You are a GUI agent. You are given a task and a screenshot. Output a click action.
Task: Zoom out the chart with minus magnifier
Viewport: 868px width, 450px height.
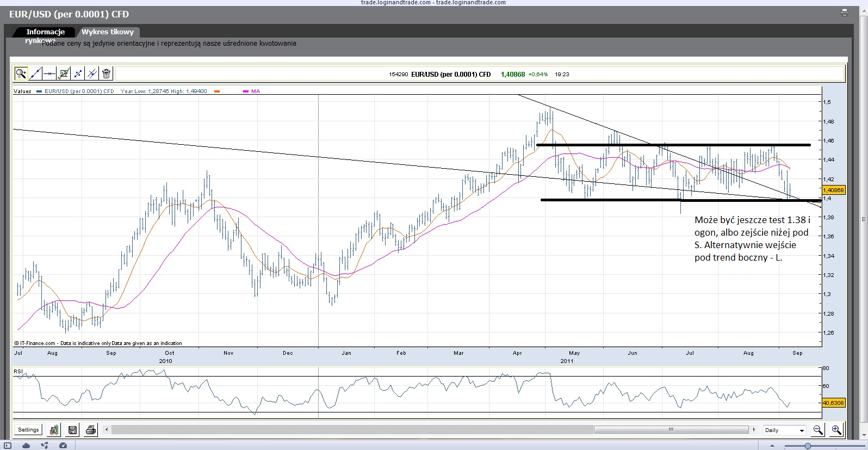click(817, 430)
